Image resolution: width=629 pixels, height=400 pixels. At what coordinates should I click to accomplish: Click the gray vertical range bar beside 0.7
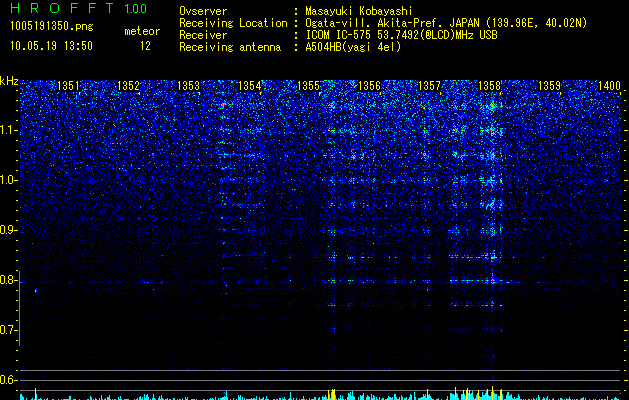pyautogui.click(x=20, y=308)
